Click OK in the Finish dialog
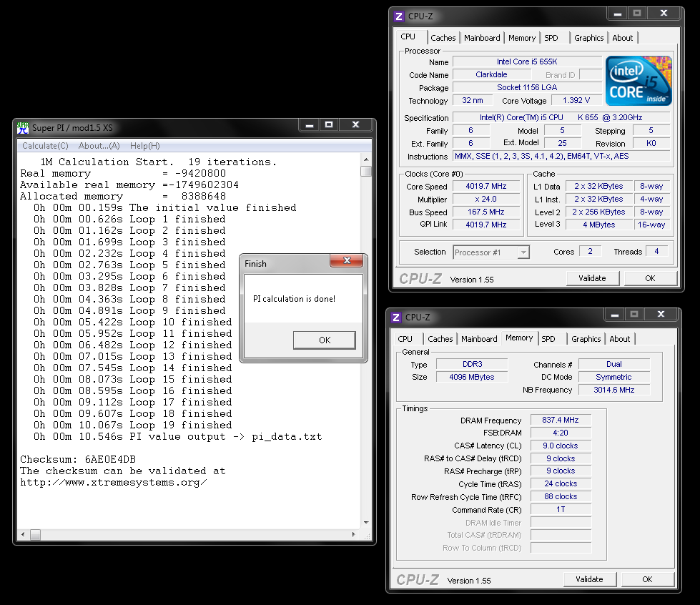This screenshot has height=605, width=700. pyautogui.click(x=325, y=340)
